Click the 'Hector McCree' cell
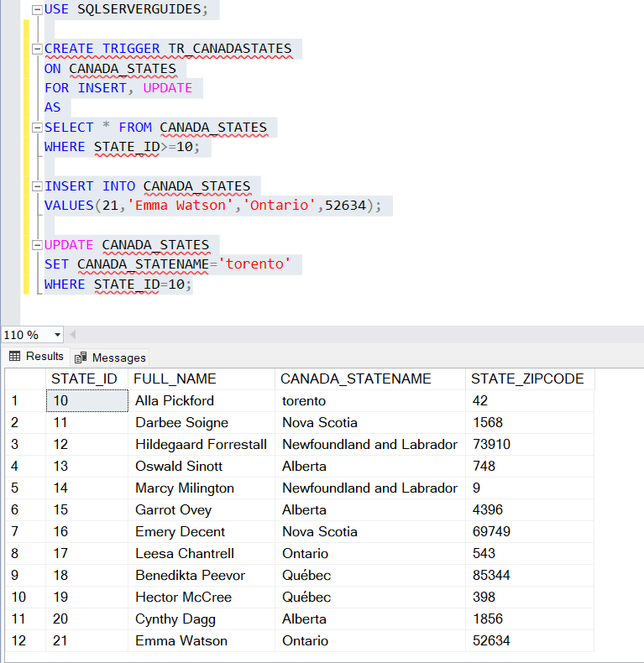Viewport: 644px width, 663px height. click(202, 597)
